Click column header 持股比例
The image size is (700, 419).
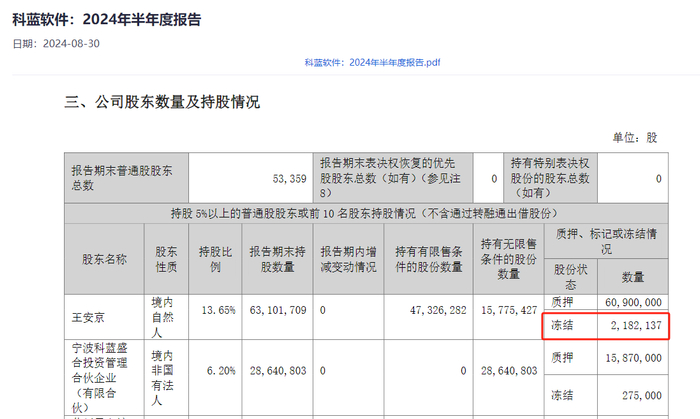215,259
